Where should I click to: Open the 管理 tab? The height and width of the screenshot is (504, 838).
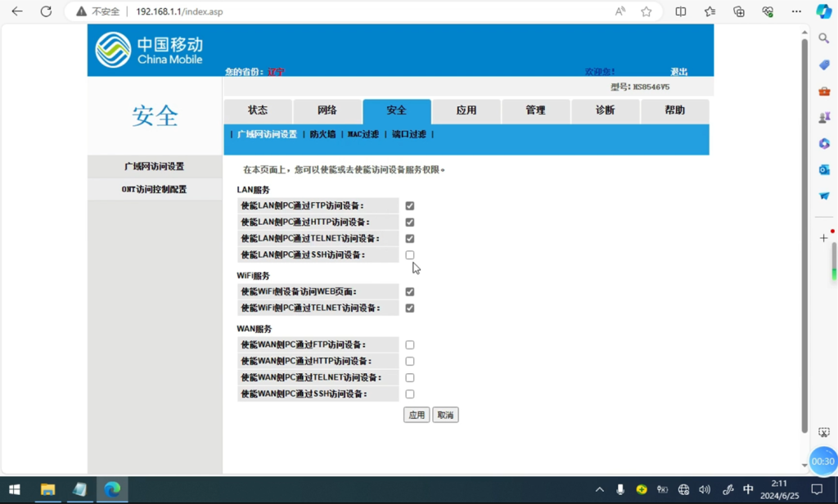(535, 110)
